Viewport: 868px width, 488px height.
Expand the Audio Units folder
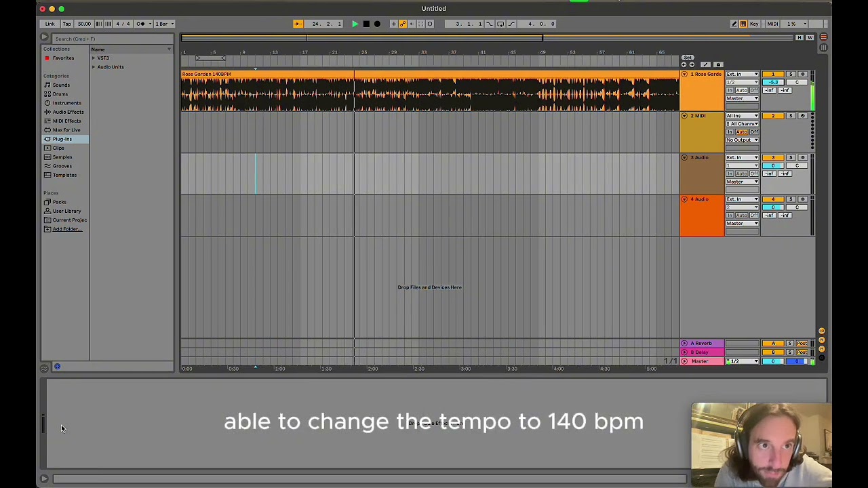click(94, 67)
